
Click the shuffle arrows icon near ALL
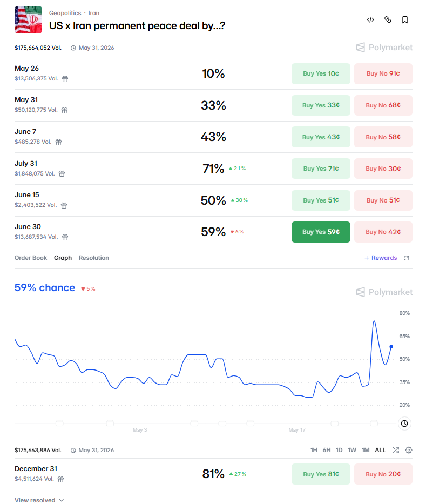pos(396,450)
